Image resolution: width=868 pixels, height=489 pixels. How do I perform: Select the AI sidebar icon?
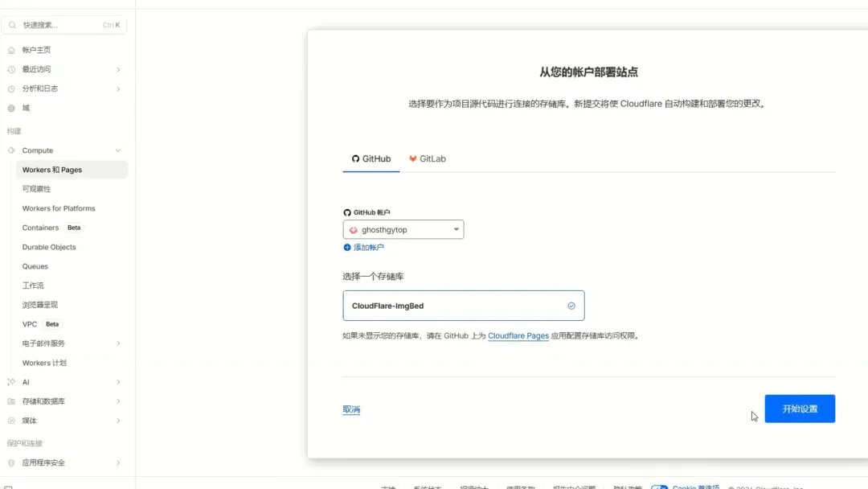click(11, 382)
